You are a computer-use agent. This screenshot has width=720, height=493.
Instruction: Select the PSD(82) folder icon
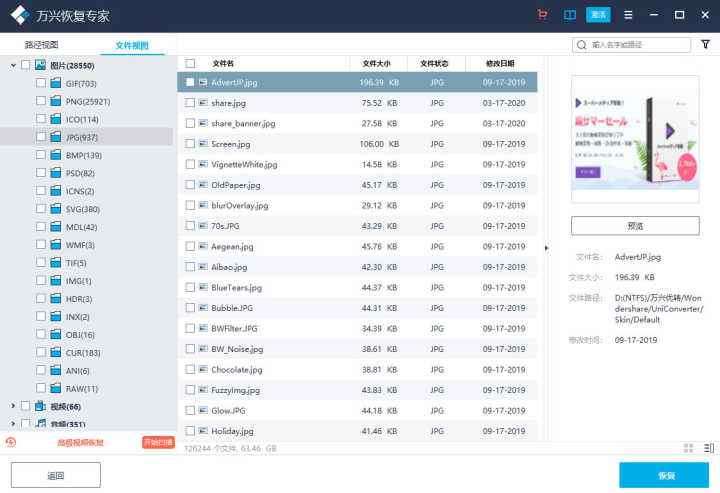[56, 173]
